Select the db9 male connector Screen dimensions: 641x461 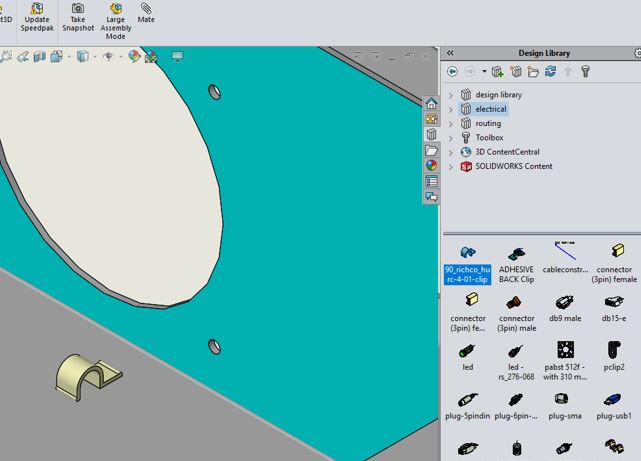565,308
